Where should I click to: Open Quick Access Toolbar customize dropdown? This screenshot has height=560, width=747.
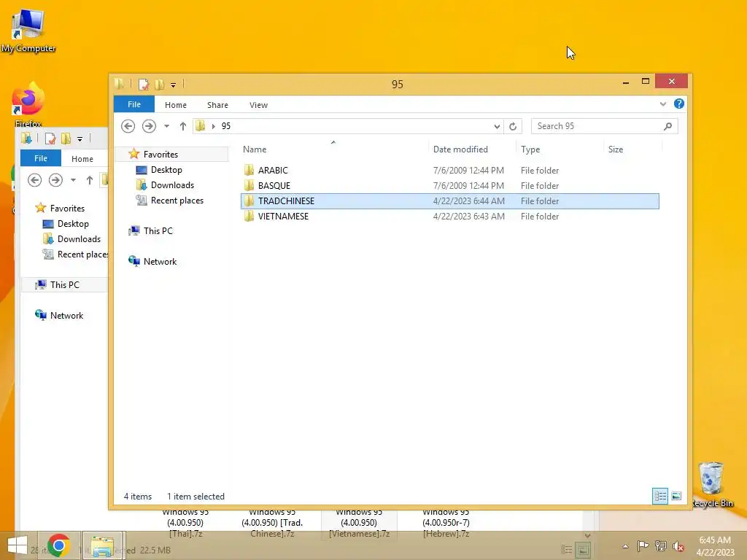click(174, 85)
